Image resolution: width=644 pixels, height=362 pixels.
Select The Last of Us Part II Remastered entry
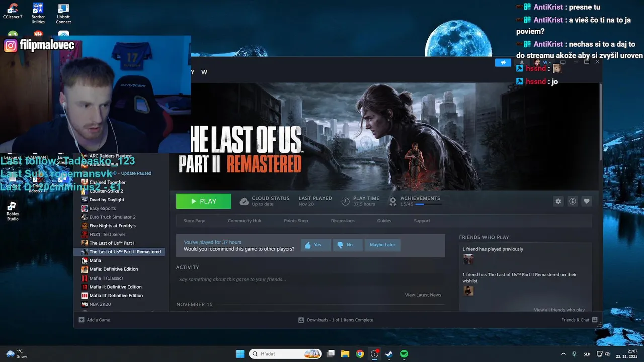point(119,252)
